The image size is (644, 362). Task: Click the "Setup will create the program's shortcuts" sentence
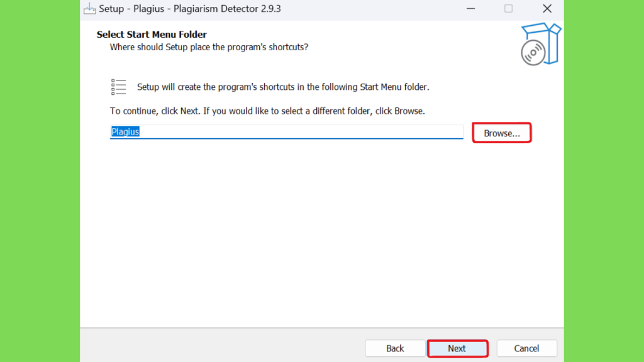[283, 87]
